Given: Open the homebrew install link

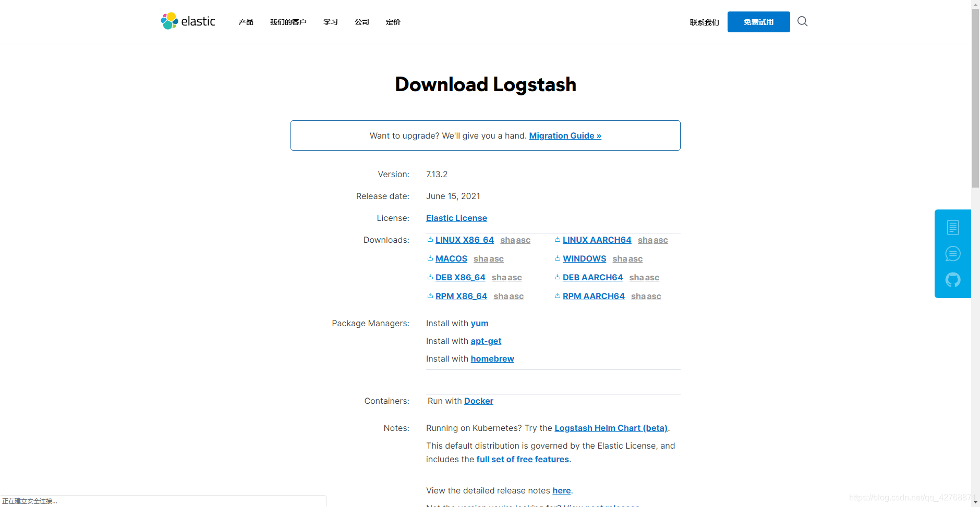Looking at the screenshot, I should (492, 358).
